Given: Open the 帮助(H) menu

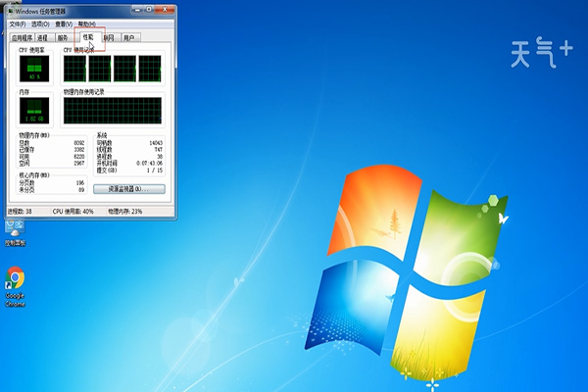Looking at the screenshot, I should point(86,24).
